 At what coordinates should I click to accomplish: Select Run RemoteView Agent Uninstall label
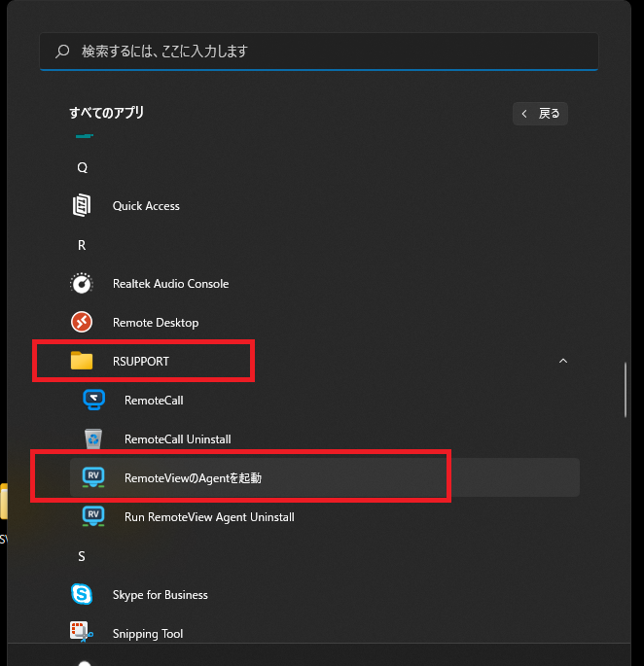coord(209,517)
